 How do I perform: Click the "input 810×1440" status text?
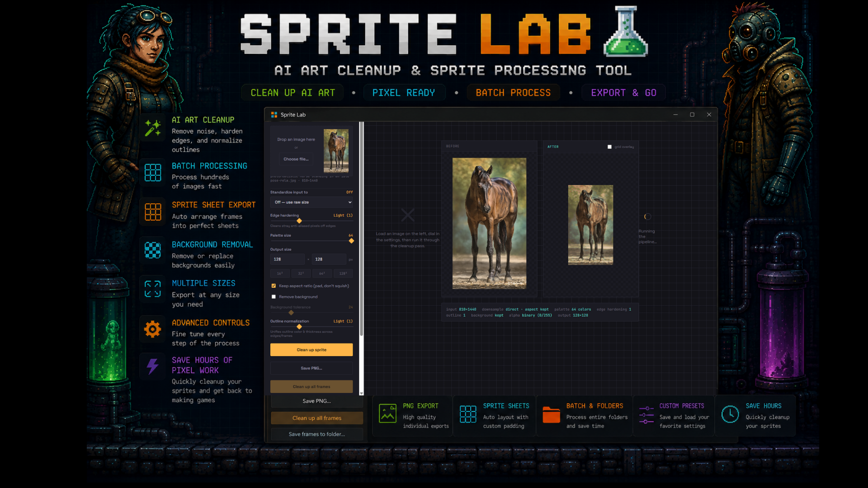[x=461, y=310]
